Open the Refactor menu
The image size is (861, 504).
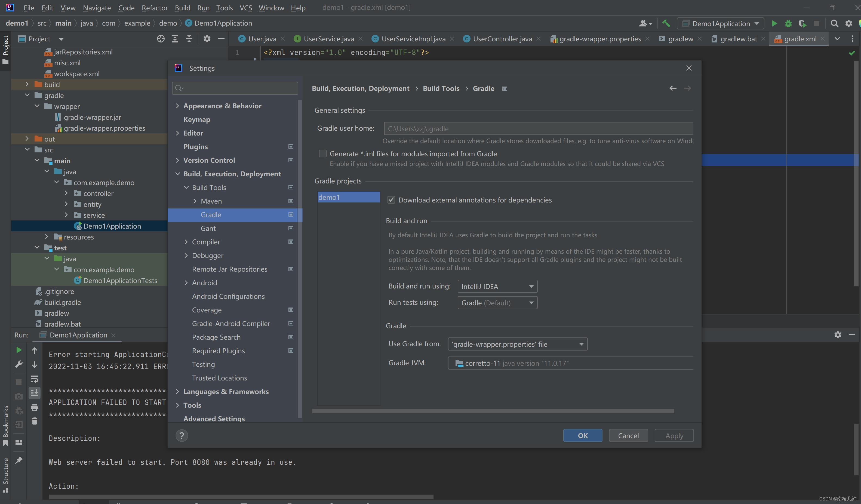coord(155,8)
